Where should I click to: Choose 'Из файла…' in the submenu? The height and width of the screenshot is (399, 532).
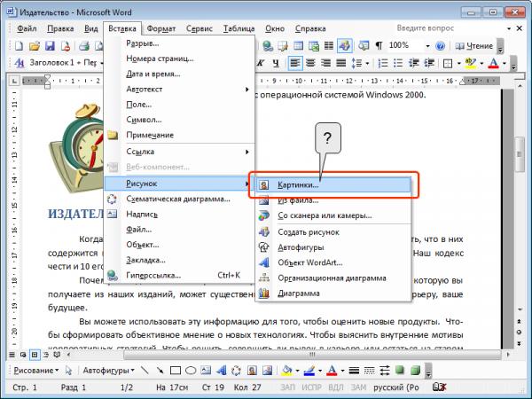[x=333, y=200]
